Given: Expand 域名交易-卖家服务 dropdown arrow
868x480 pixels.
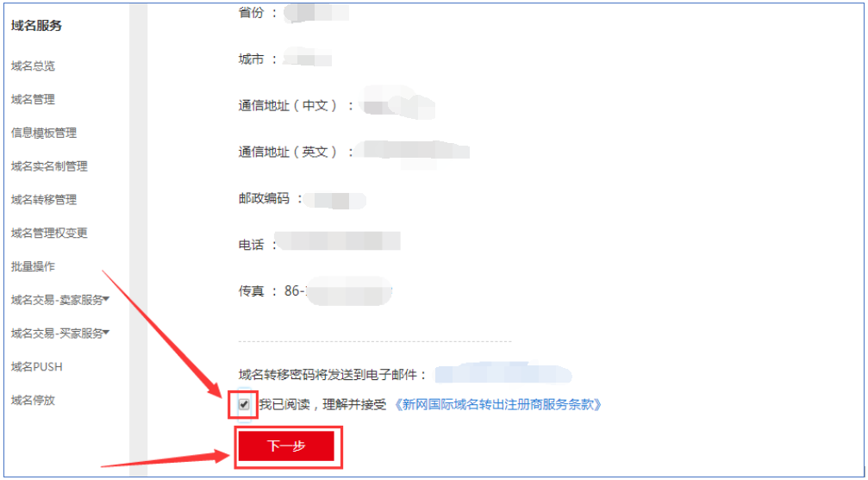Looking at the screenshot, I should (106, 300).
